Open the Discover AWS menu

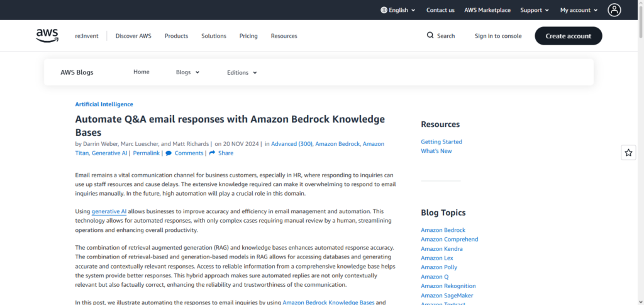click(x=133, y=36)
